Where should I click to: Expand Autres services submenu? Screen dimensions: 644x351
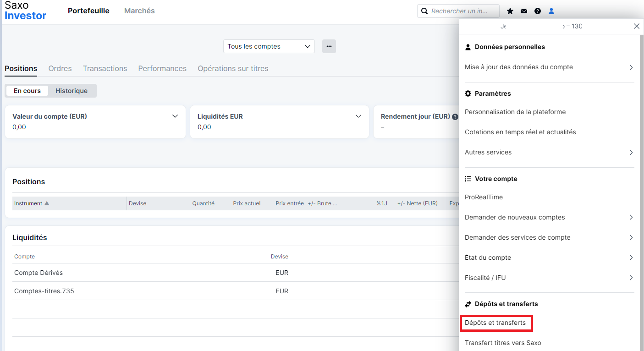coord(549,152)
